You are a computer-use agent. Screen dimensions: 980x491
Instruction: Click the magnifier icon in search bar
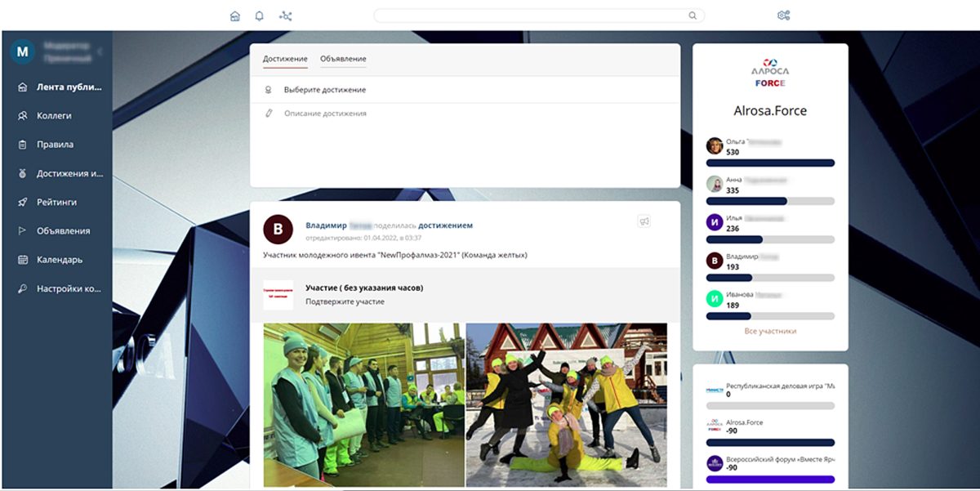click(693, 16)
